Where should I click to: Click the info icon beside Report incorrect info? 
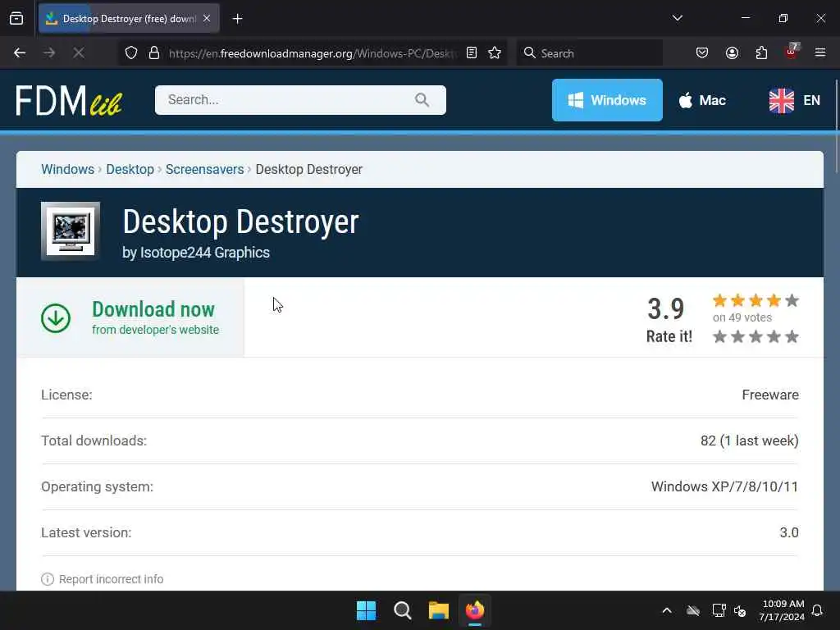coord(48,579)
